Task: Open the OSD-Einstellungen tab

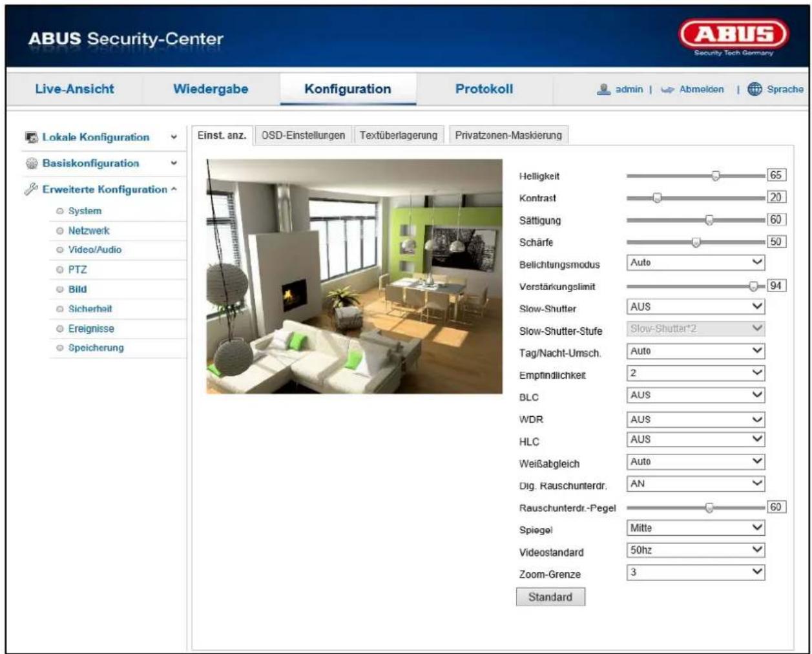Action: point(303,135)
